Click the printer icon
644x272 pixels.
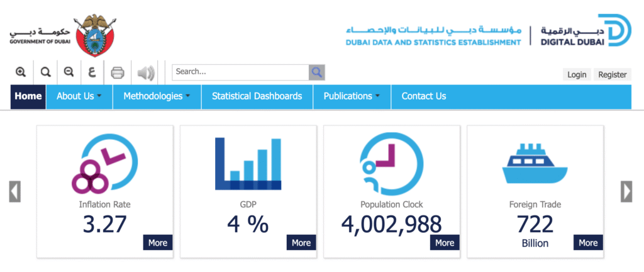coord(118,72)
